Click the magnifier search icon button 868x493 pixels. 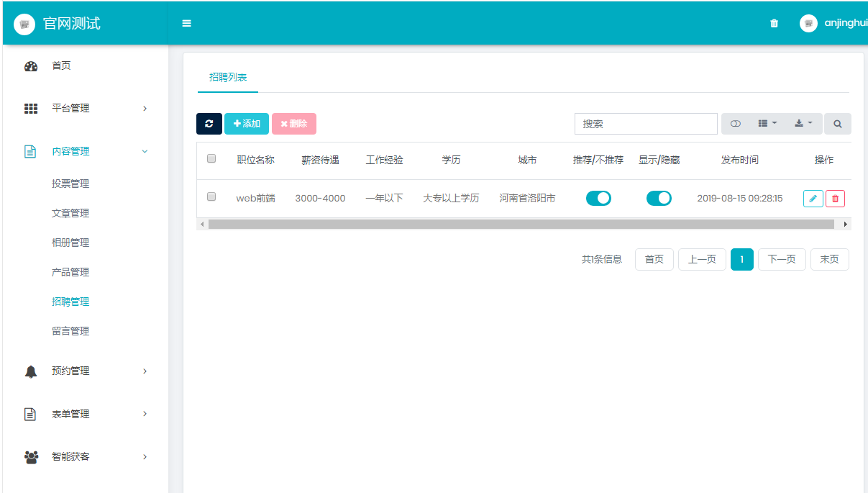tap(837, 124)
